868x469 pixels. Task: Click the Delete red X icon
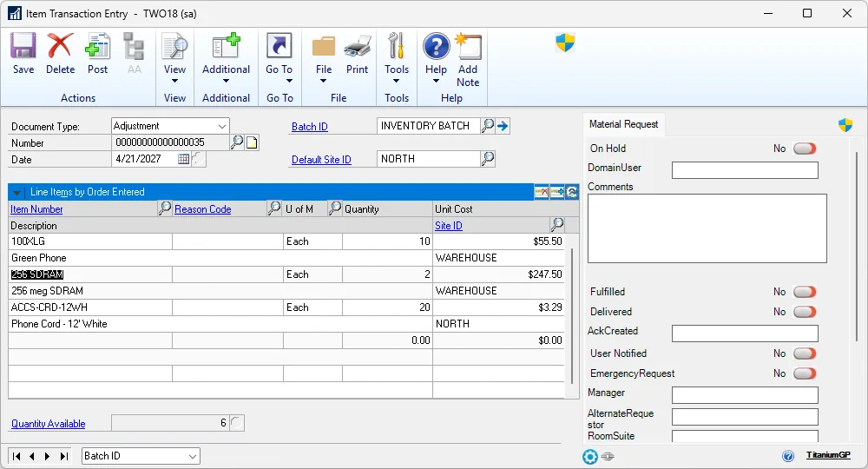click(x=61, y=45)
